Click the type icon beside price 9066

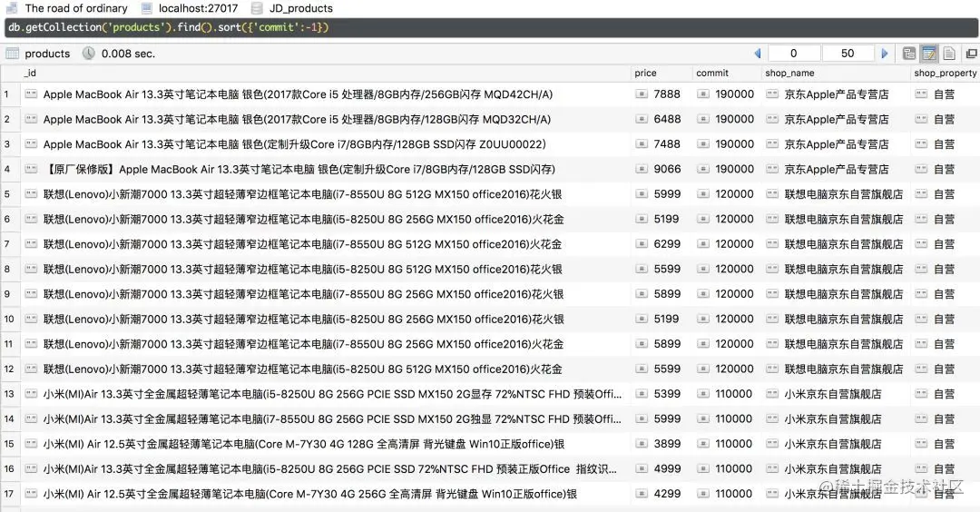[x=642, y=169]
